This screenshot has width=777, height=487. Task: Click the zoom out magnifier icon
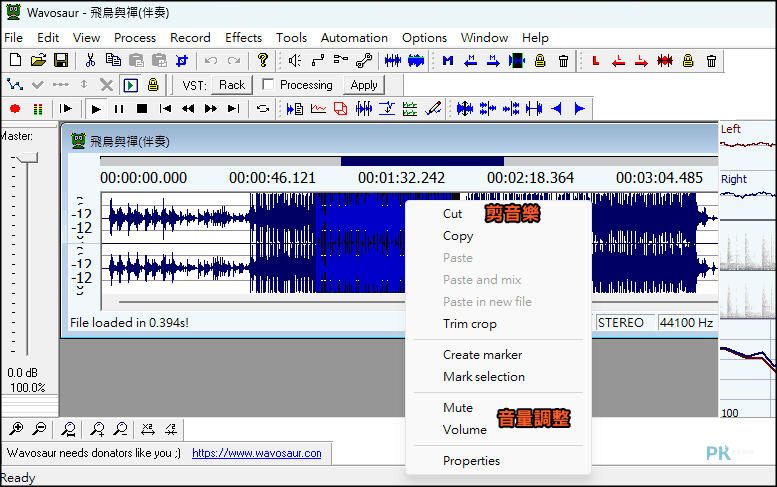pyautogui.click(x=39, y=429)
